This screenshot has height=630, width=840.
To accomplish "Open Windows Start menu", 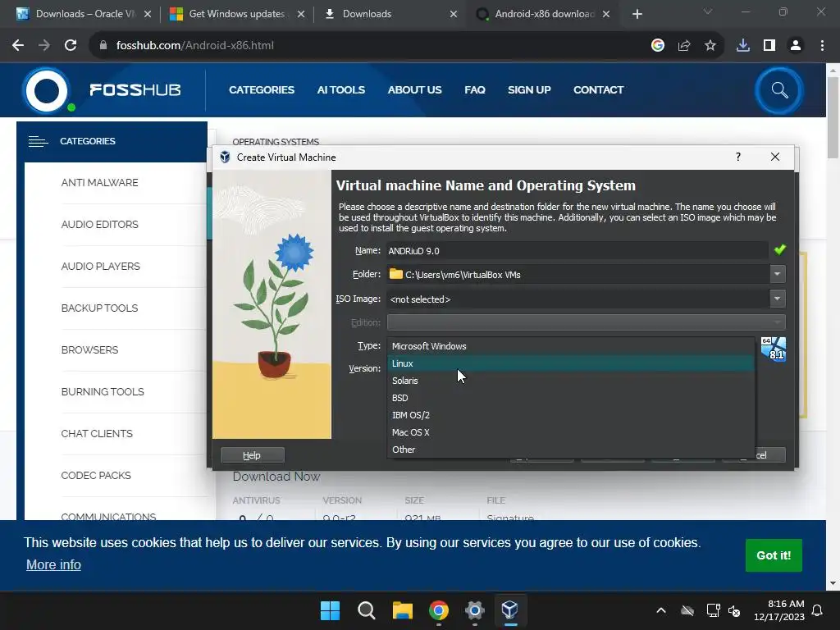I will pos(330,610).
